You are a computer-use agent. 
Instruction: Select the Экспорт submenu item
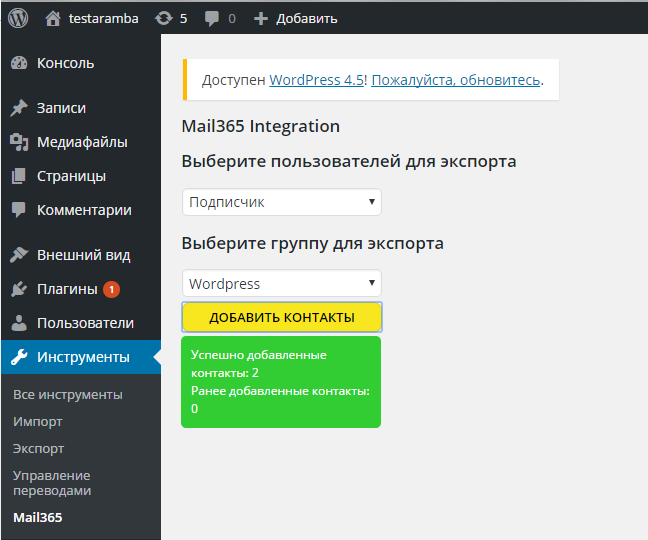coord(38,449)
